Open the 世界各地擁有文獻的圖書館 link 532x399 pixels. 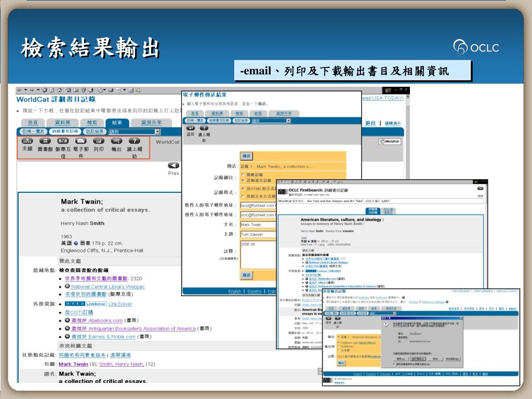coord(96,278)
